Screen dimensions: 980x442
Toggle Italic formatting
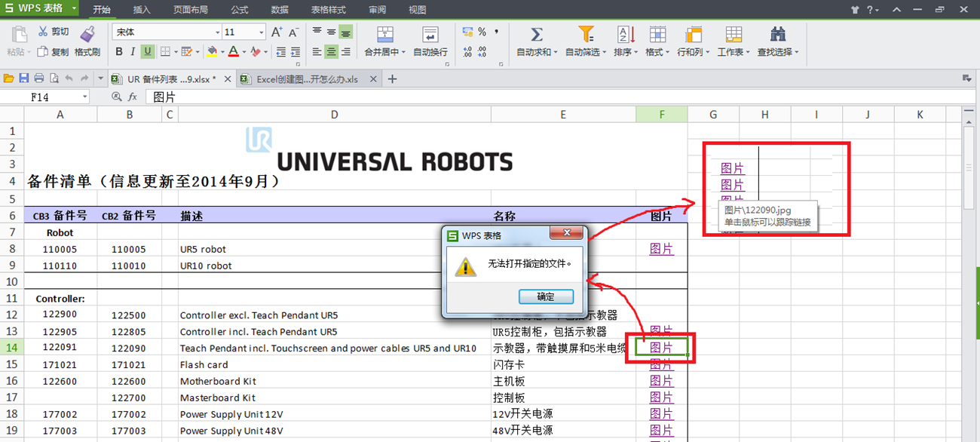[133, 52]
